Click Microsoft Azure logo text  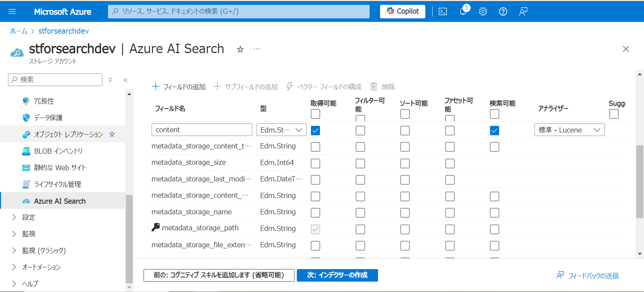(x=62, y=12)
